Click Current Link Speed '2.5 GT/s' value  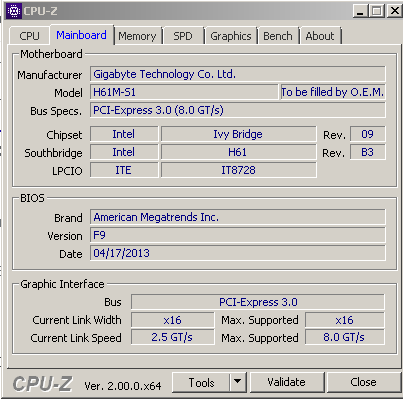pyautogui.click(x=173, y=337)
